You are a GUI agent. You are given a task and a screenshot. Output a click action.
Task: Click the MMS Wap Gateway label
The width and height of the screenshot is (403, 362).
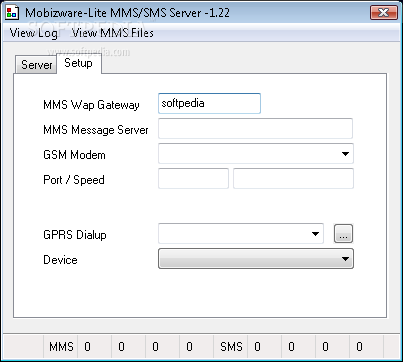[x=91, y=105]
